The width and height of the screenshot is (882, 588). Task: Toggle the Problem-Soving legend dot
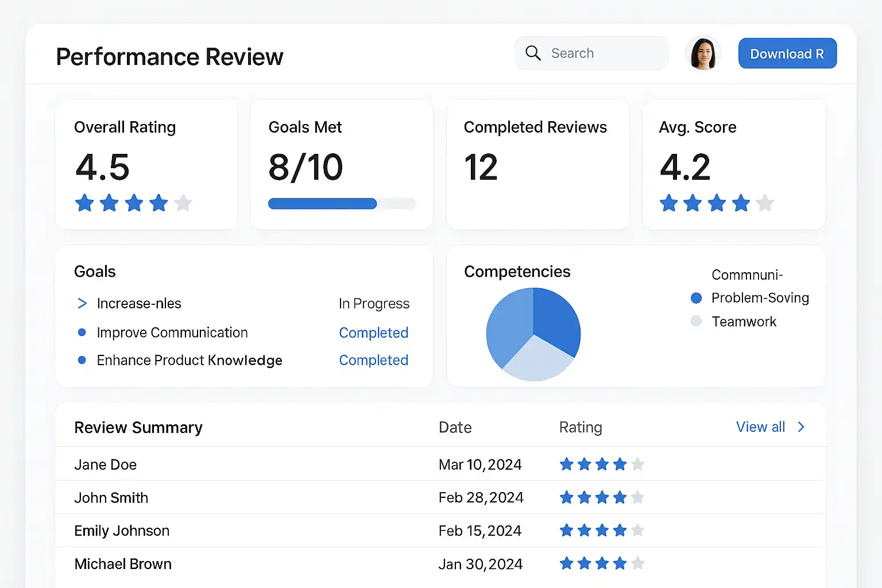click(x=696, y=298)
